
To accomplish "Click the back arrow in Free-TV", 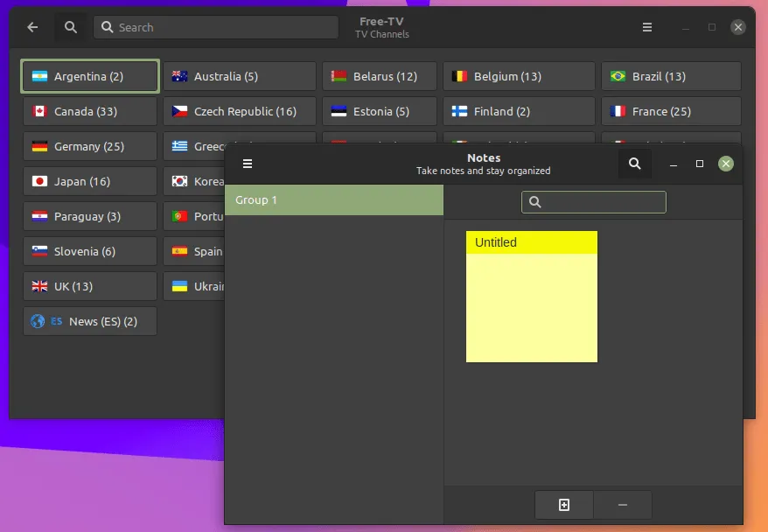I will (x=32, y=27).
